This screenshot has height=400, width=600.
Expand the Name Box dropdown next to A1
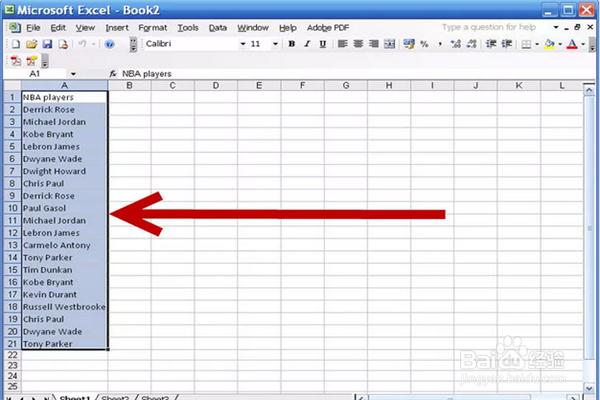pyautogui.click(x=73, y=74)
